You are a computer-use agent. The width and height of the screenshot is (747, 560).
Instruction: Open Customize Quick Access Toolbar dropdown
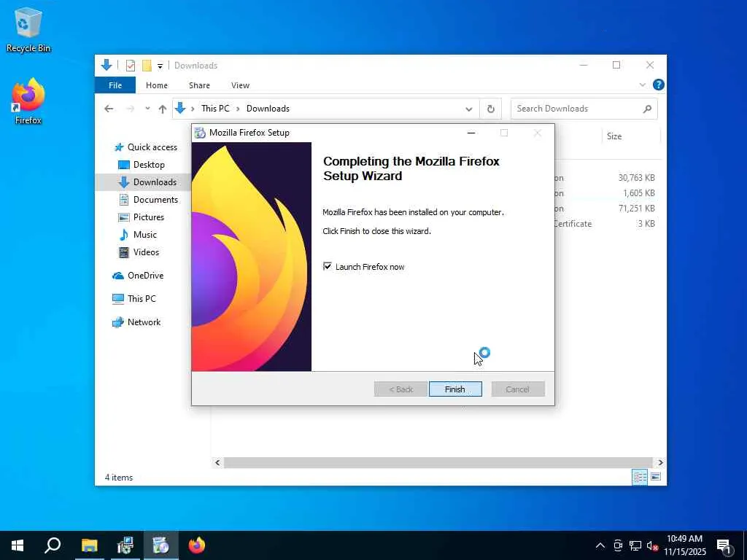pos(160,66)
